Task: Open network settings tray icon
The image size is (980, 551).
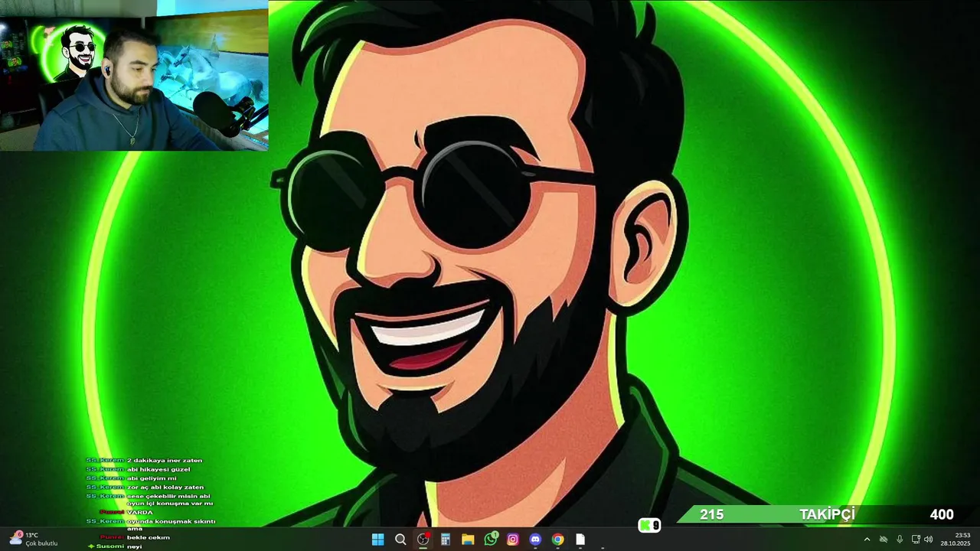Action: [916, 540]
